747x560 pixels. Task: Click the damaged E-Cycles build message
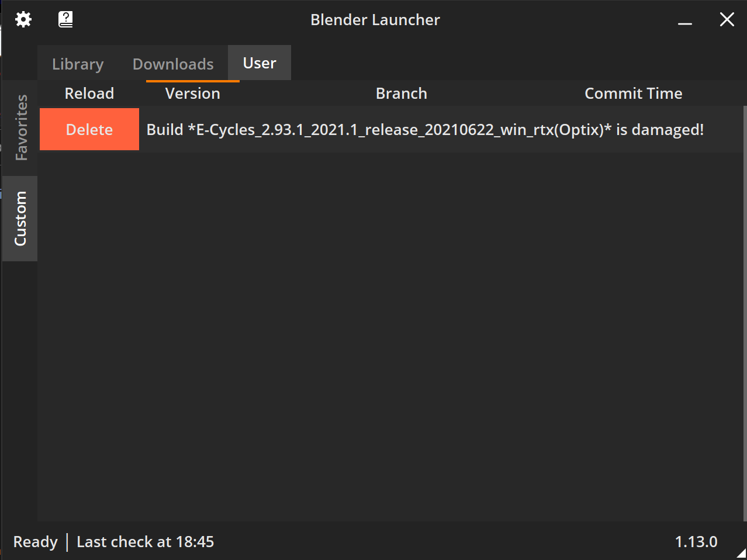point(425,129)
